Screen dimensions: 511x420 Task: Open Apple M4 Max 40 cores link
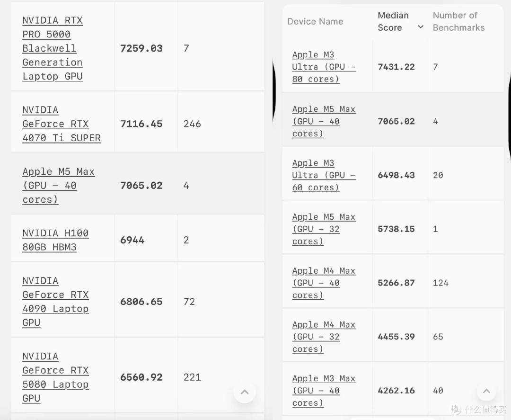coord(324,283)
